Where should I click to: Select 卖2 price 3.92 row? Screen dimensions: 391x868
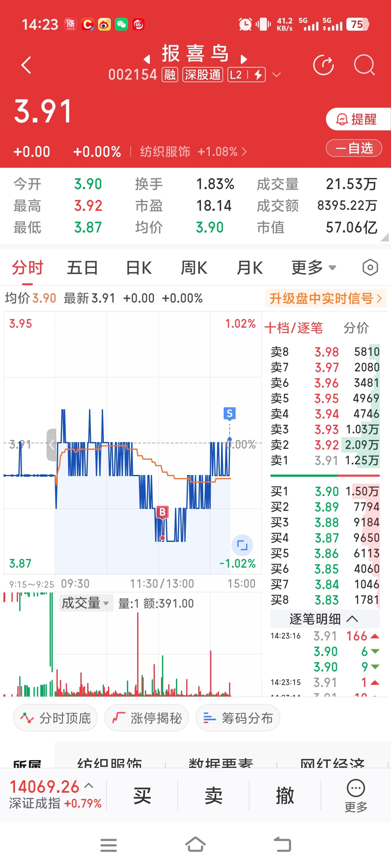(x=325, y=445)
